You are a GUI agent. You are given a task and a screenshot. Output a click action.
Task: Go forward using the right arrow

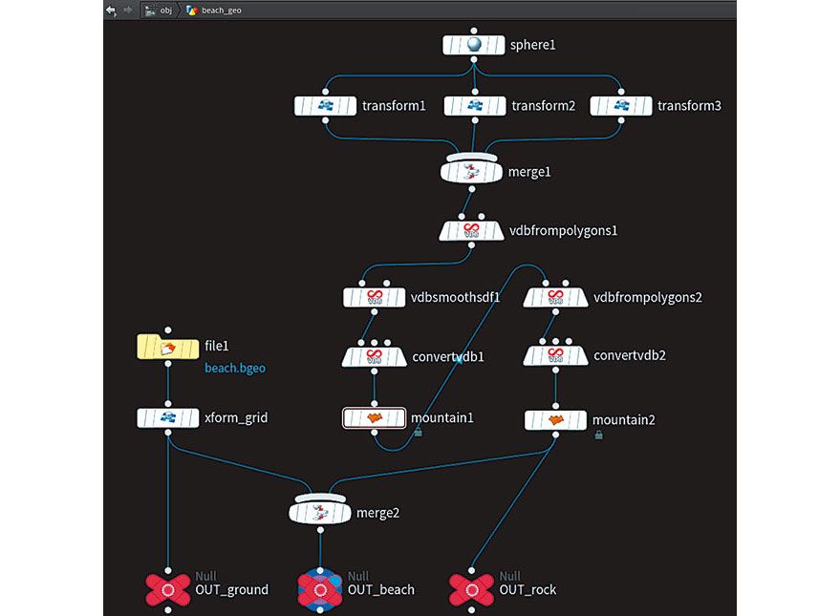point(127,11)
